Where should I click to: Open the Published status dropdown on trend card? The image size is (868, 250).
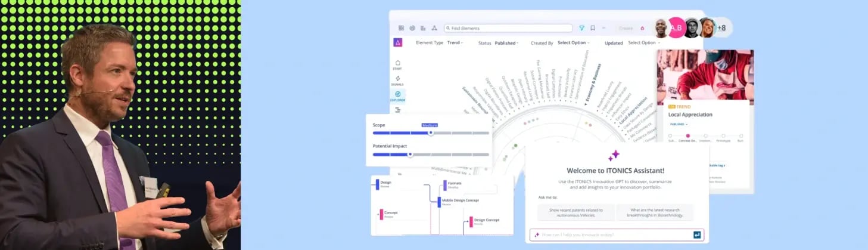(x=679, y=124)
